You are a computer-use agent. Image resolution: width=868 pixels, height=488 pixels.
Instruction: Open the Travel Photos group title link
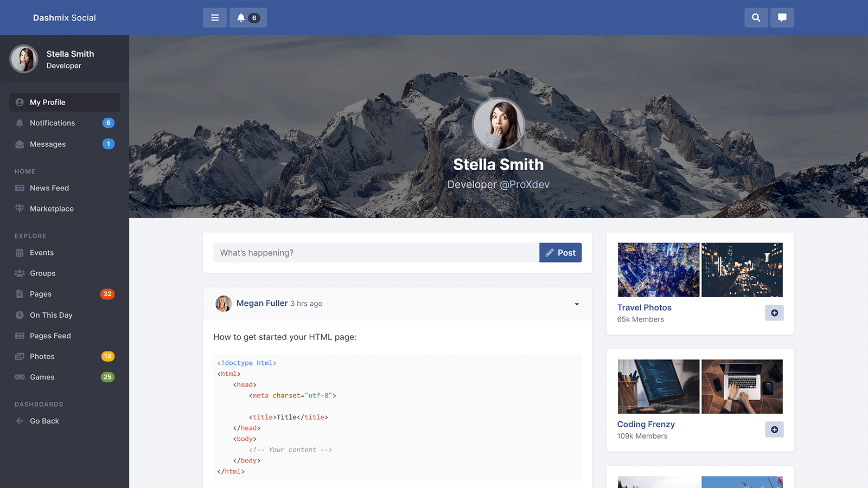644,307
